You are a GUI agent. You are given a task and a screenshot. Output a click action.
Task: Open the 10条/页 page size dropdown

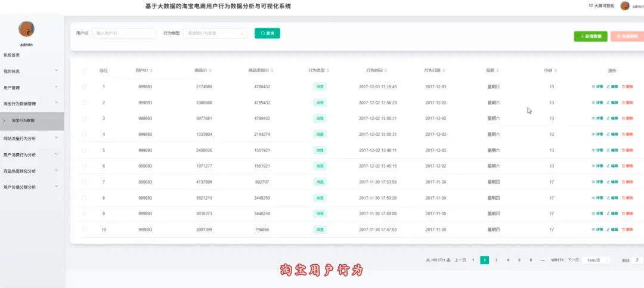[x=596, y=260]
